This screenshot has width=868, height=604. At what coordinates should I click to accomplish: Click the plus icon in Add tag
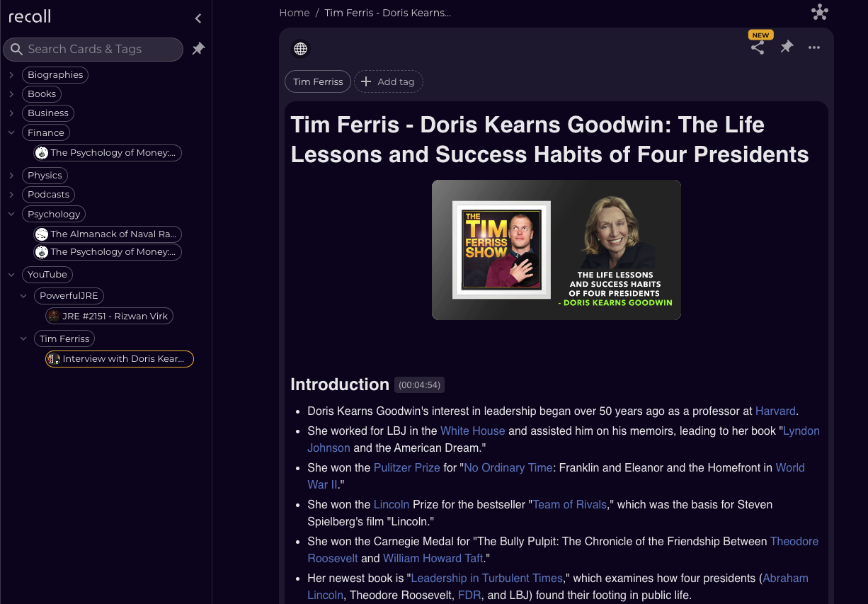click(x=366, y=81)
